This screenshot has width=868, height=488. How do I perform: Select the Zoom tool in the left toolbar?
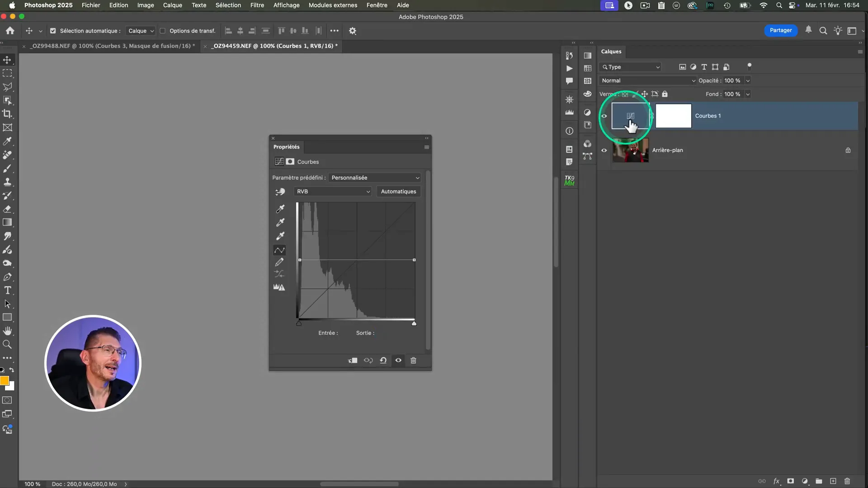(7, 344)
